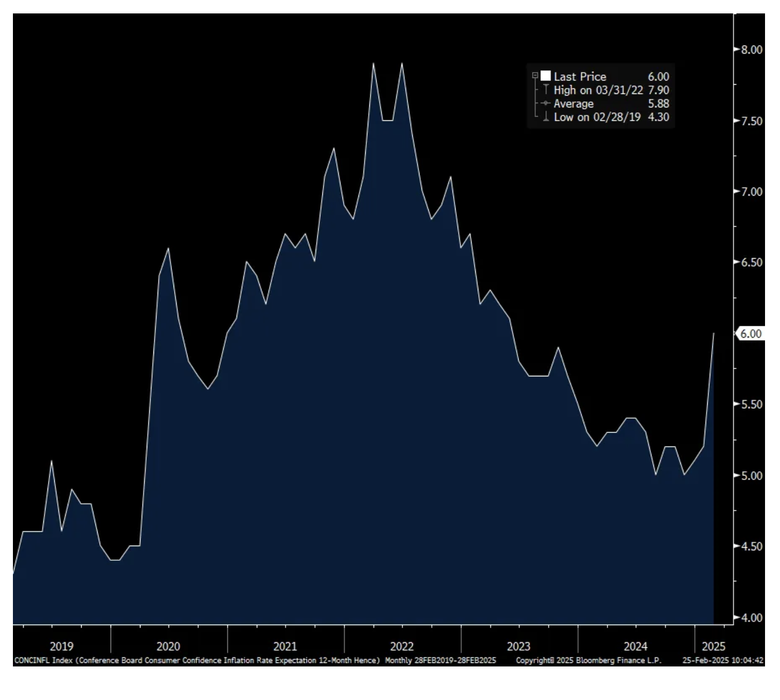
Task: Click the 8.00 y-axis tick label
Action: (x=752, y=50)
